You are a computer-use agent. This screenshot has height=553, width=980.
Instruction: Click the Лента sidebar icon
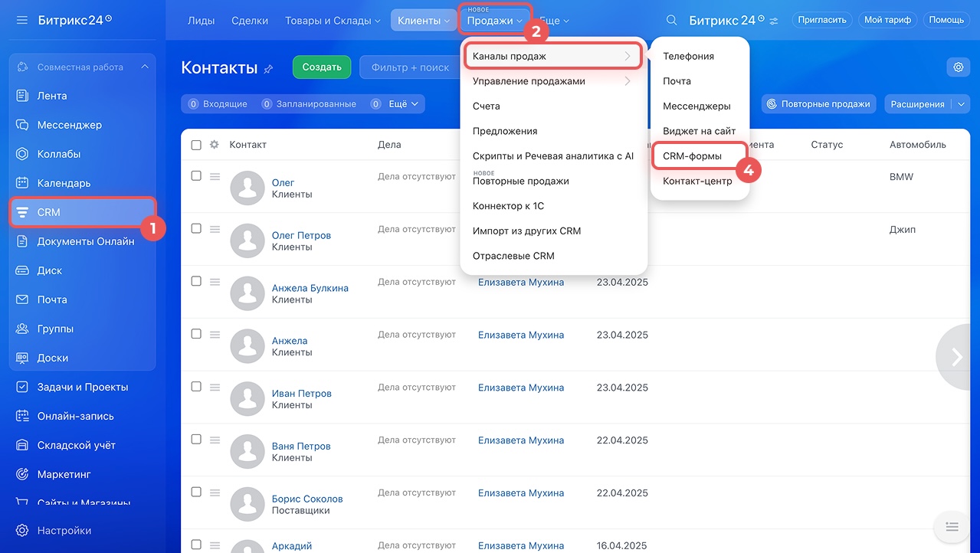[x=22, y=96]
